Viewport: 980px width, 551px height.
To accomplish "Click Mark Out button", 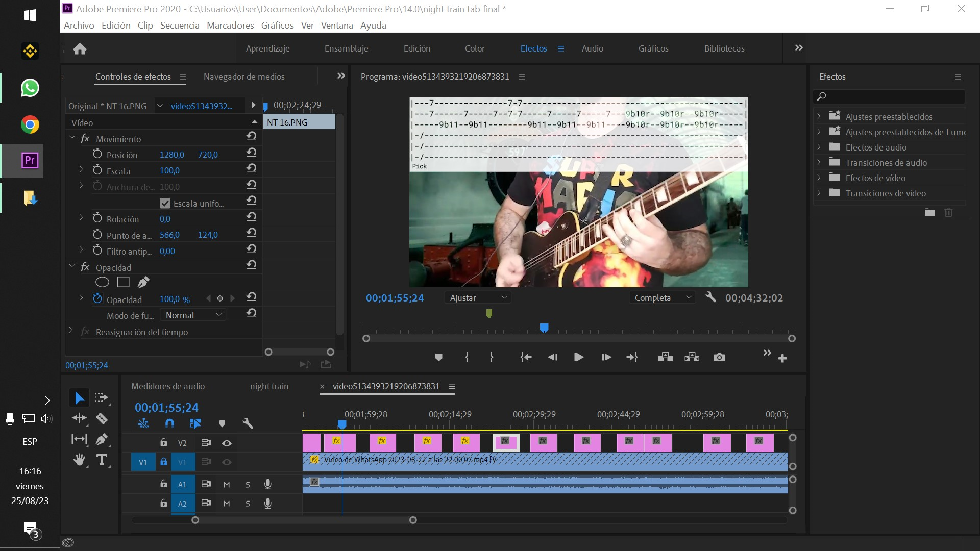I will pos(492,357).
